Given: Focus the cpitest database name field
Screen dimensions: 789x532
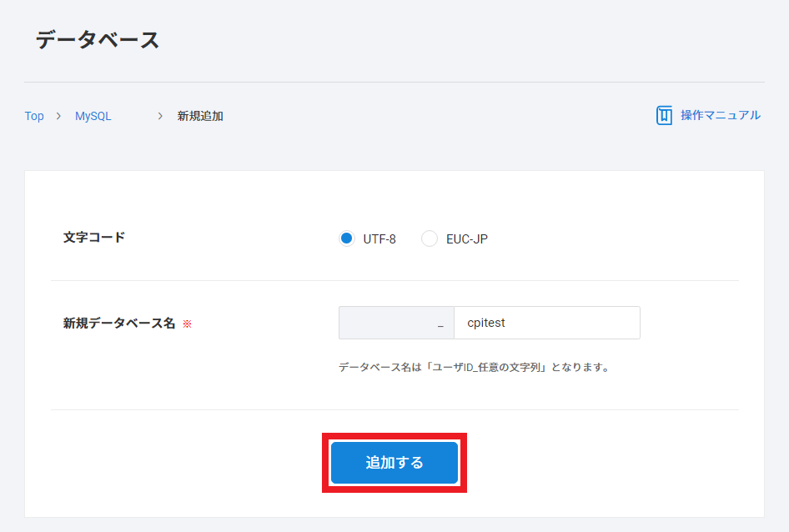Looking at the screenshot, I should (547, 323).
